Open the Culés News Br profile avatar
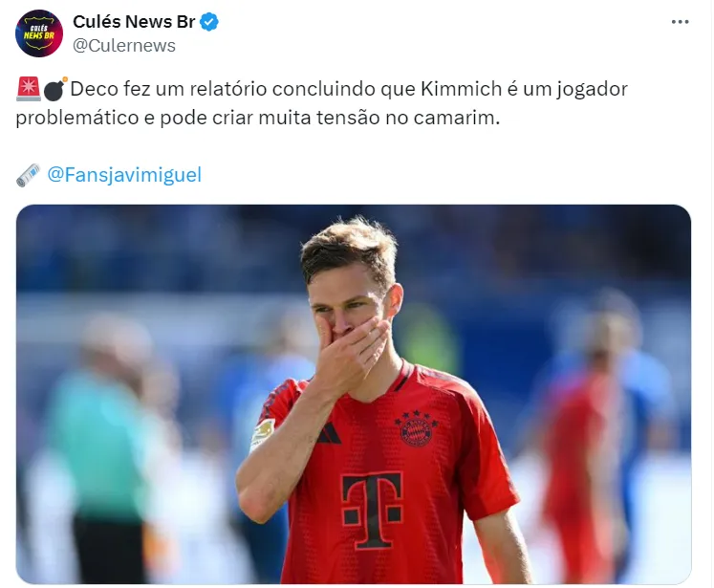 [x=38, y=33]
